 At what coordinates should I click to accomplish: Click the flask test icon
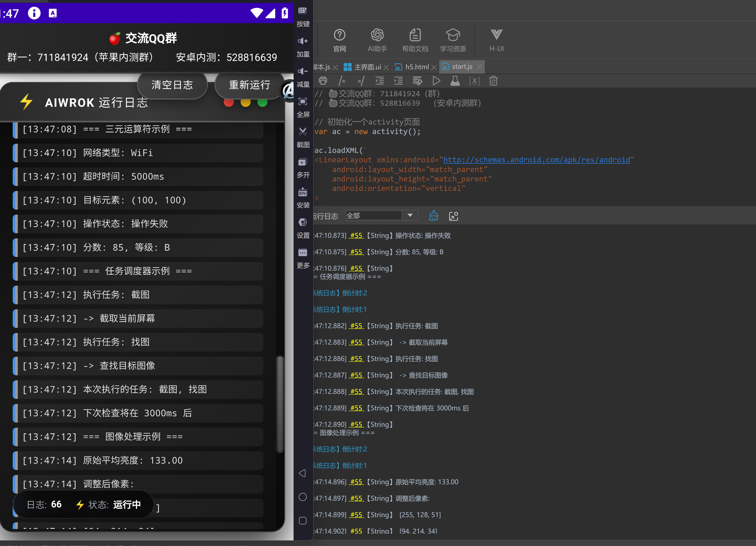click(455, 81)
